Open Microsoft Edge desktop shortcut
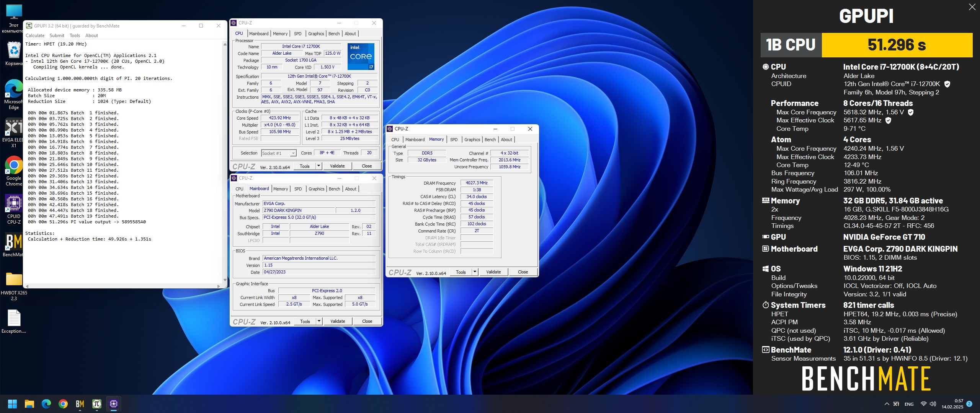 click(x=14, y=94)
